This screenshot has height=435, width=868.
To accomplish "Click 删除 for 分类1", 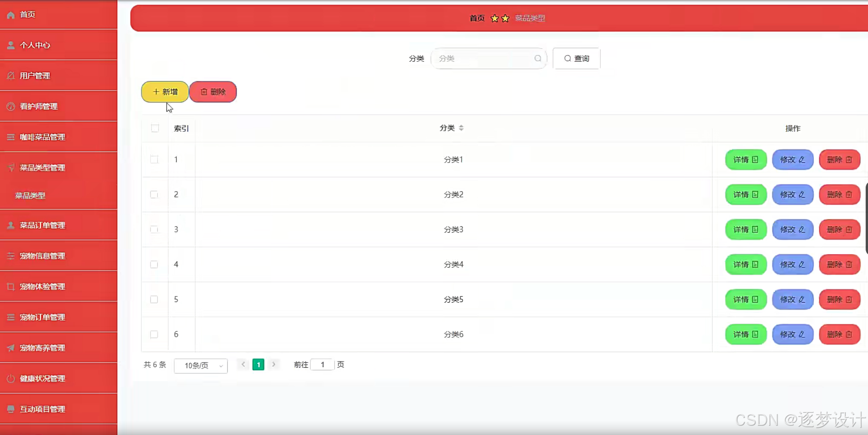I will tap(840, 159).
